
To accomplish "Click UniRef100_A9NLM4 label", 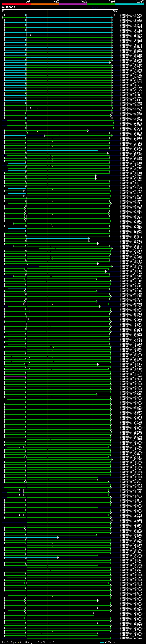I will click(x=131, y=87).
